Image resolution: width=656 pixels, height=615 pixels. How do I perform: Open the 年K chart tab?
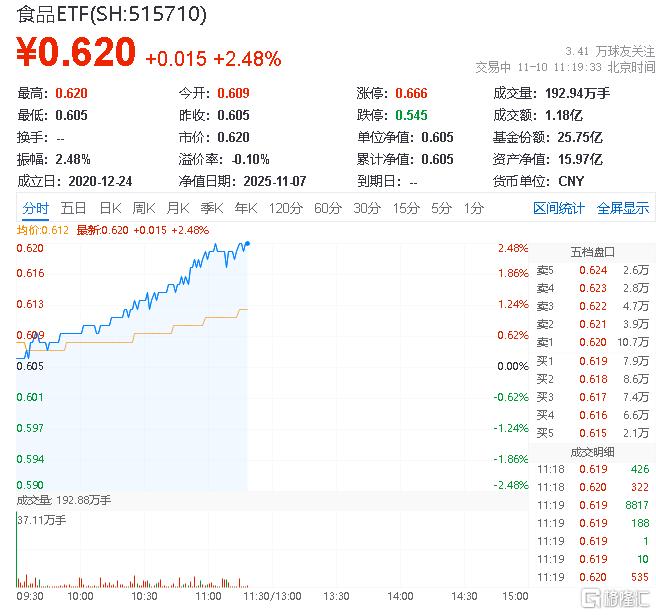(x=246, y=208)
